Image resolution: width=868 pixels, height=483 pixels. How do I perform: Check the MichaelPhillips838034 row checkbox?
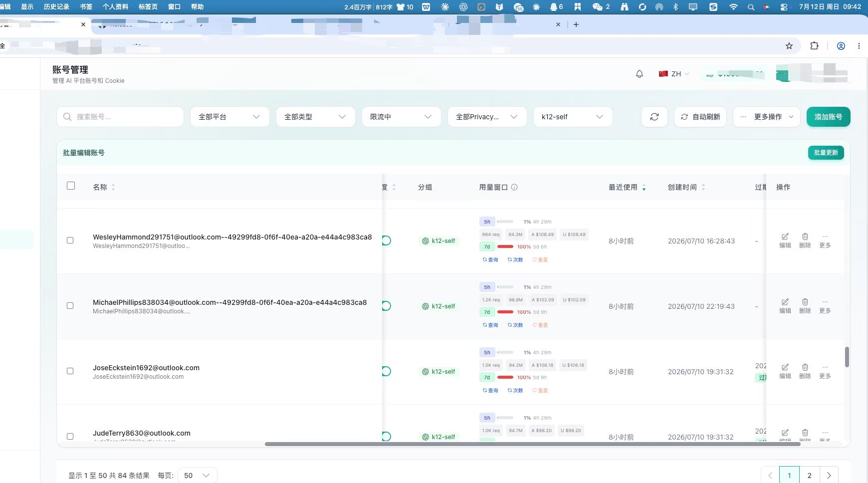pos(70,305)
